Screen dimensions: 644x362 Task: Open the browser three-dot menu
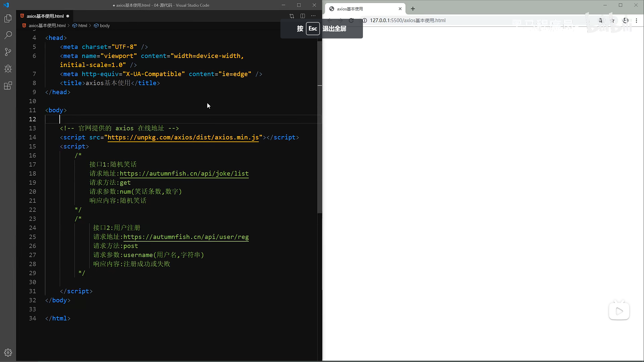click(636, 20)
